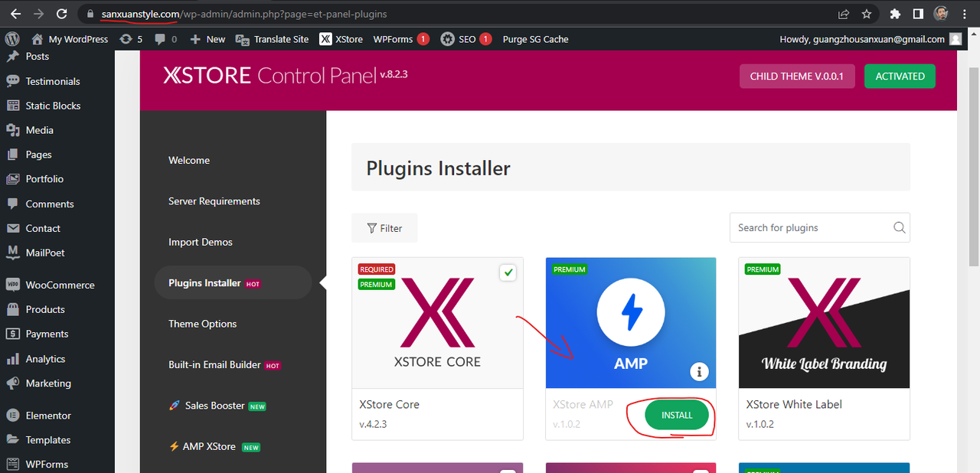The height and width of the screenshot is (473, 980).
Task: Open the Howdy user account menu
Action: click(871, 39)
